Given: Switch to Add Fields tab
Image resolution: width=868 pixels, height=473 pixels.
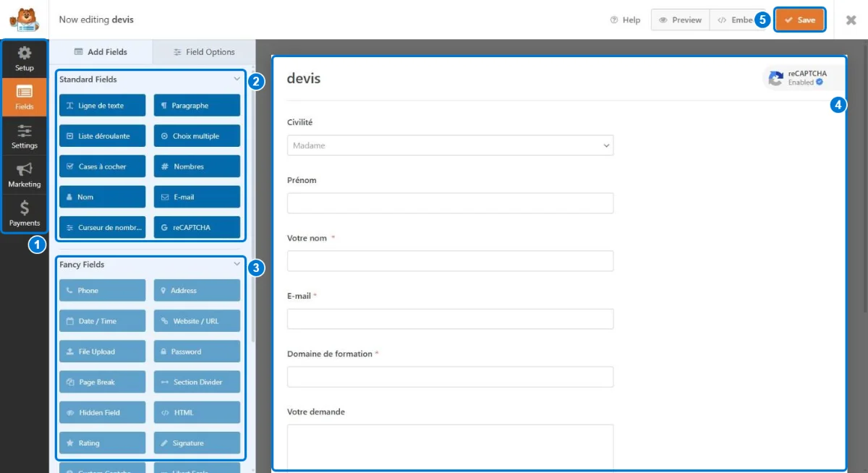Looking at the screenshot, I should [101, 52].
